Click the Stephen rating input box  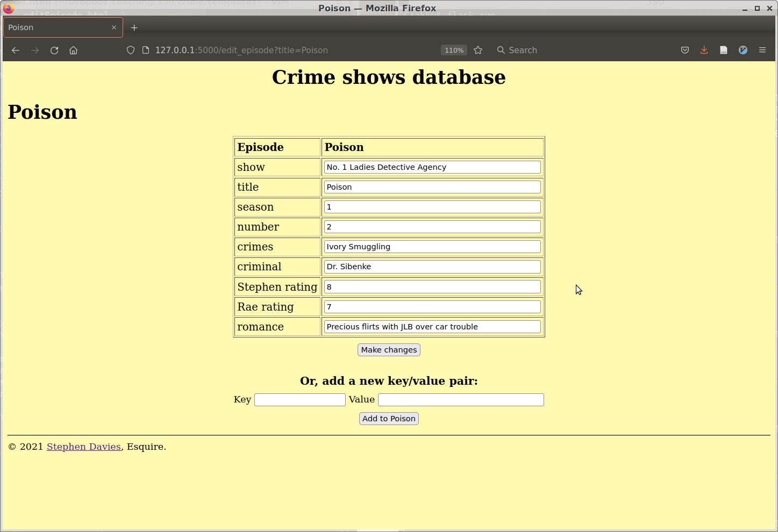(432, 287)
